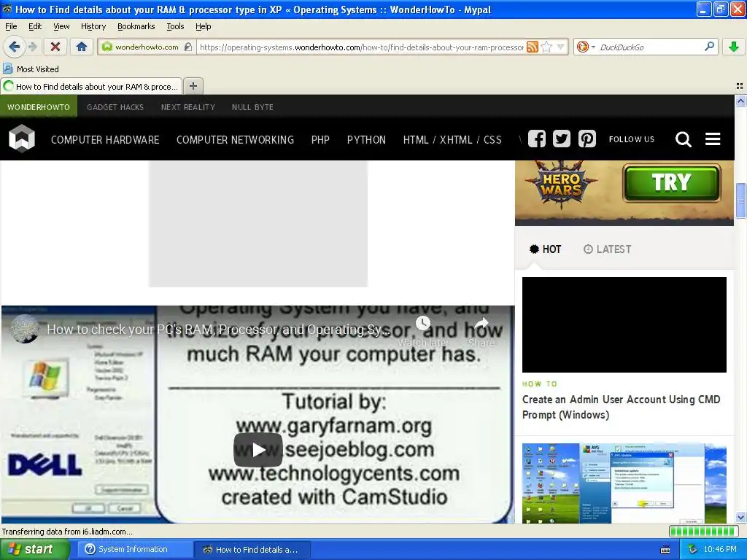Click the vertical scrollbar thumb
This screenshot has width=747, height=560.
click(740, 200)
